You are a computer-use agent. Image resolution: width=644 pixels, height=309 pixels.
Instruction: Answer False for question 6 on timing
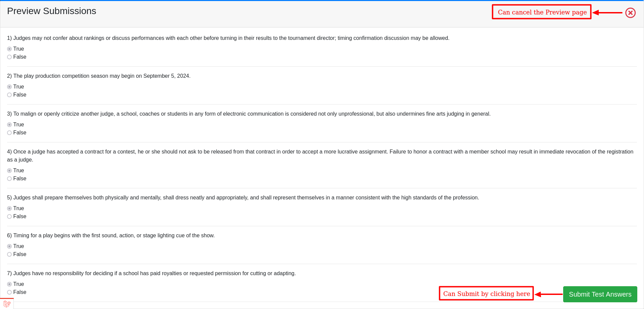point(9,254)
